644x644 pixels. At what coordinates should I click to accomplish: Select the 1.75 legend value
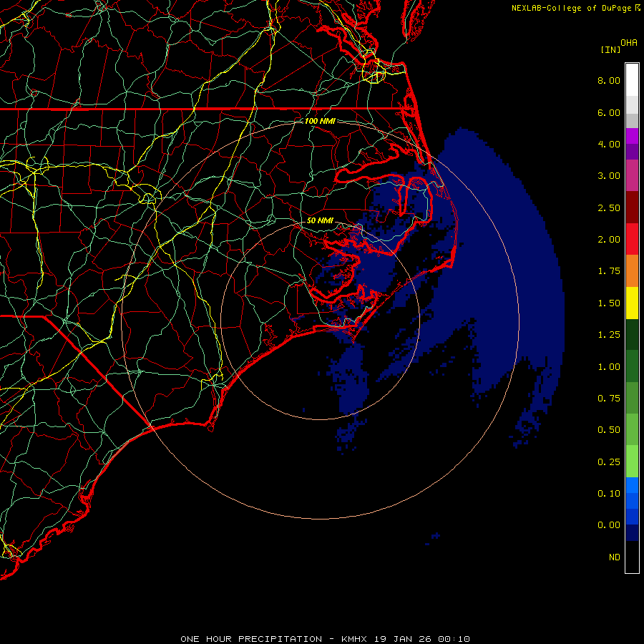[609, 271]
